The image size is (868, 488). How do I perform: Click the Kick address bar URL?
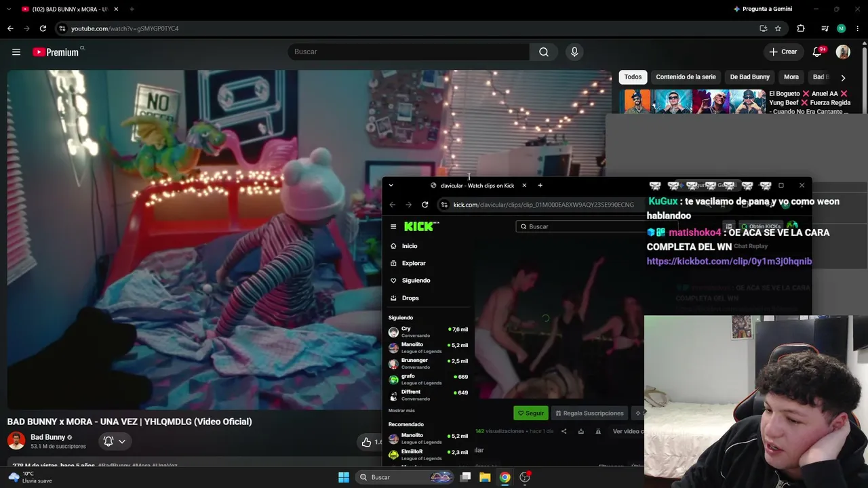pyautogui.click(x=543, y=205)
